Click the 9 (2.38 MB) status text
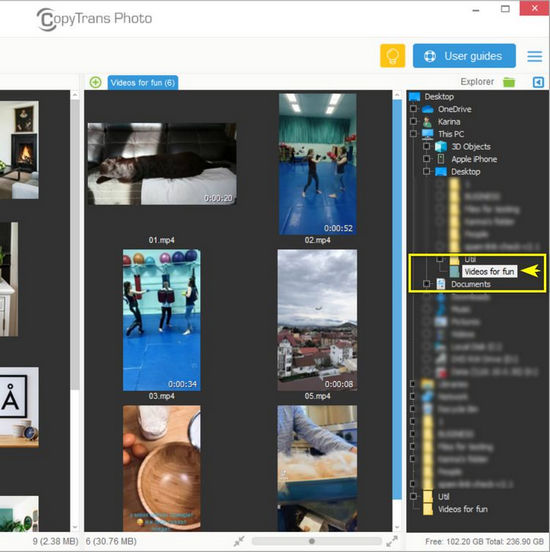 click(x=55, y=541)
